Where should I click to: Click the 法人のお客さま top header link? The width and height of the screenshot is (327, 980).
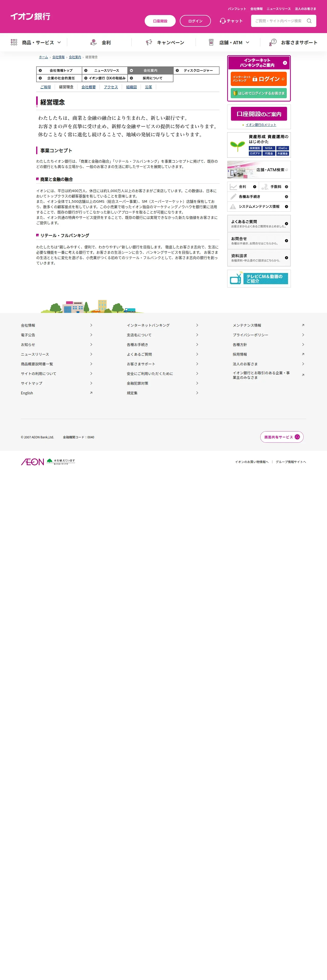coord(305,9)
